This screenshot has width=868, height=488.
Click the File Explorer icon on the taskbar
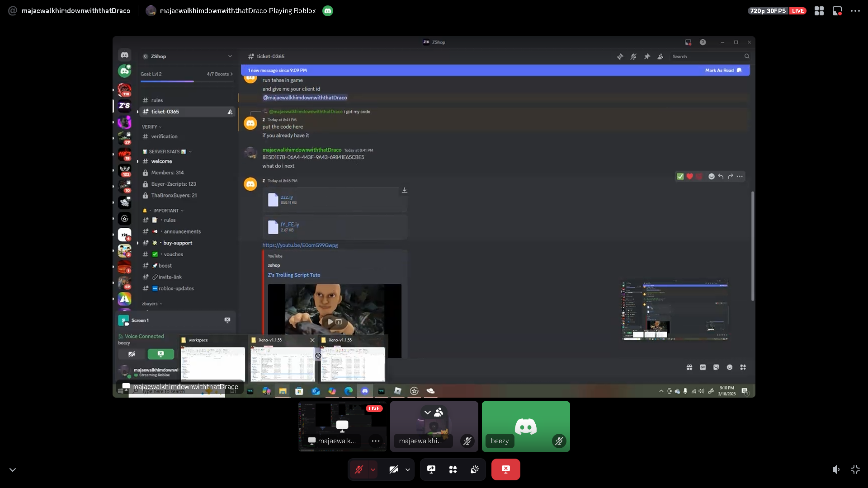click(x=283, y=391)
